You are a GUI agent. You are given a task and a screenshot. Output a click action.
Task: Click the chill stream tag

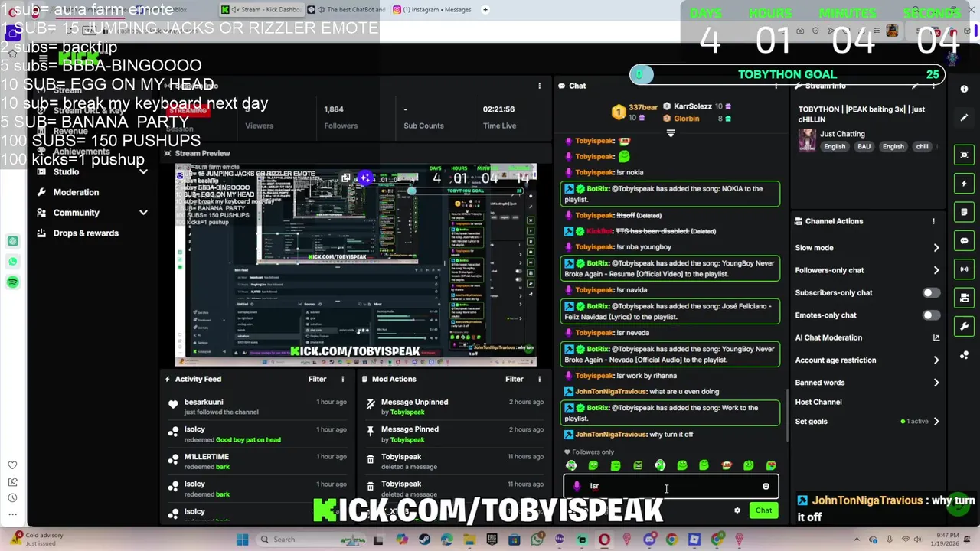pyautogui.click(x=922, y=147)
